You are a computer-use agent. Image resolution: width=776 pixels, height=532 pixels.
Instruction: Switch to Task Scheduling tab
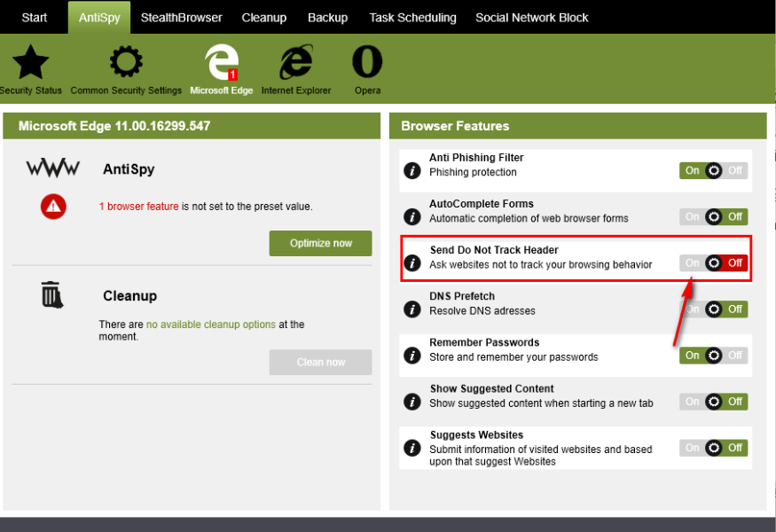pyautogui.click(x=412, y=18)
